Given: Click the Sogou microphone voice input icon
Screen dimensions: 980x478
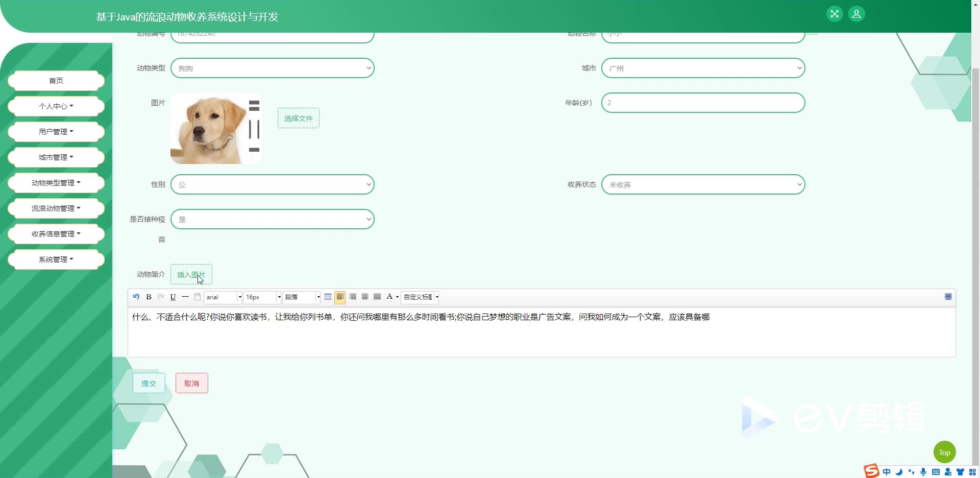Looking at the screenshot, I should pyautogui.click(x=923, y=472).
